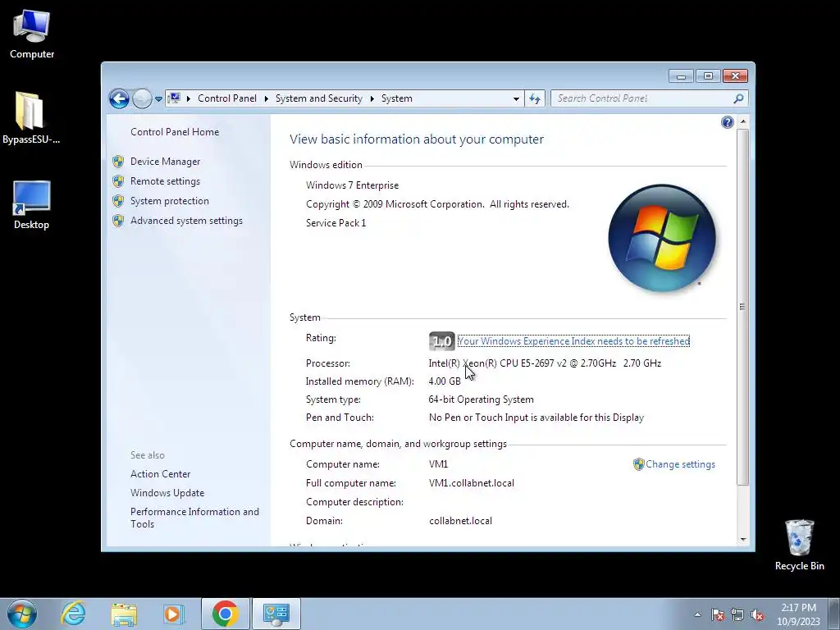
Task: Select the Intel Xeon processor value
Action: point(545,363)
